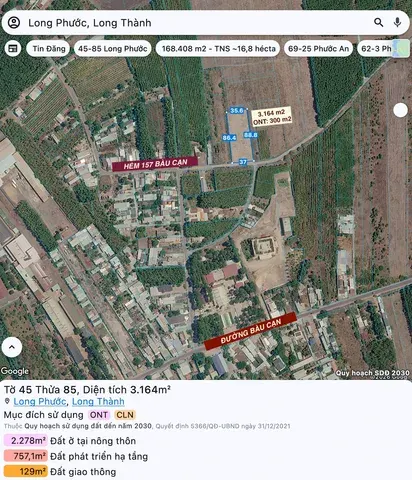Select the Tin Đăng chip
The image size is (412, 480).
[48, 49]
